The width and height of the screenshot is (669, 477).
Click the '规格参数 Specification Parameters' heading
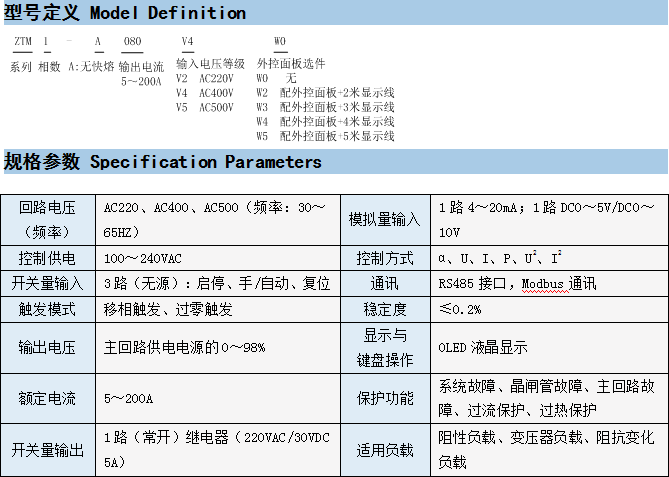click(163, 162)
